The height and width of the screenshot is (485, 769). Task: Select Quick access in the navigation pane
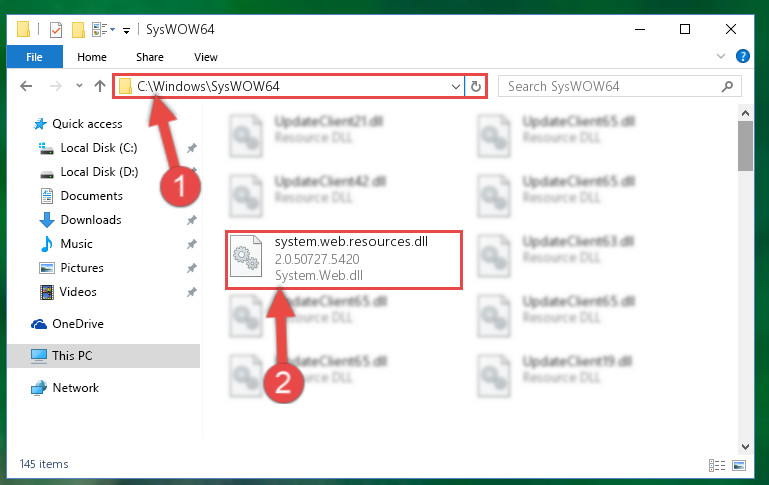(x=87, y=124)
